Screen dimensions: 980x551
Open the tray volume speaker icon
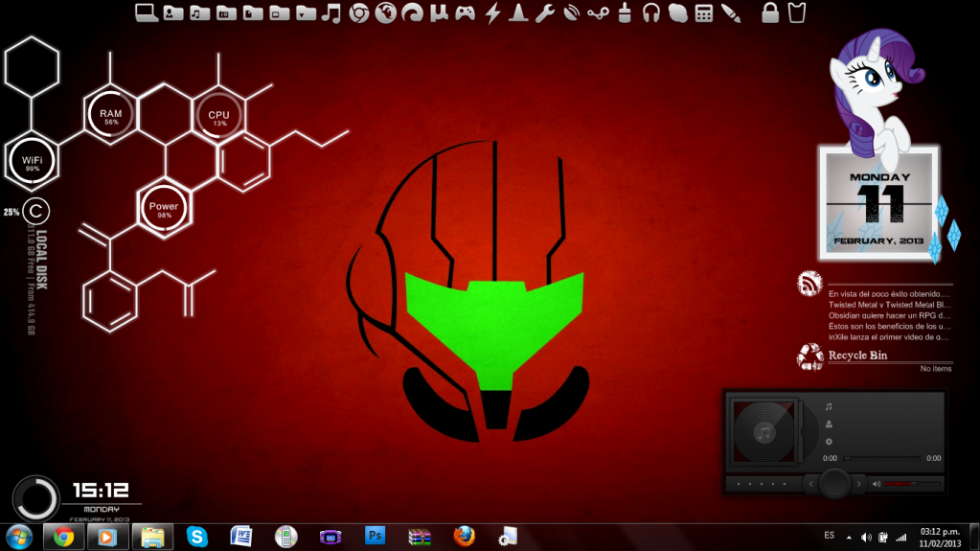(866, 538)
